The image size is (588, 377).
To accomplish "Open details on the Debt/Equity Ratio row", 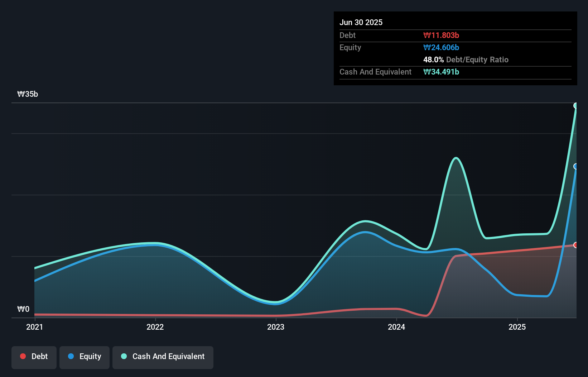I will [466, 60].
